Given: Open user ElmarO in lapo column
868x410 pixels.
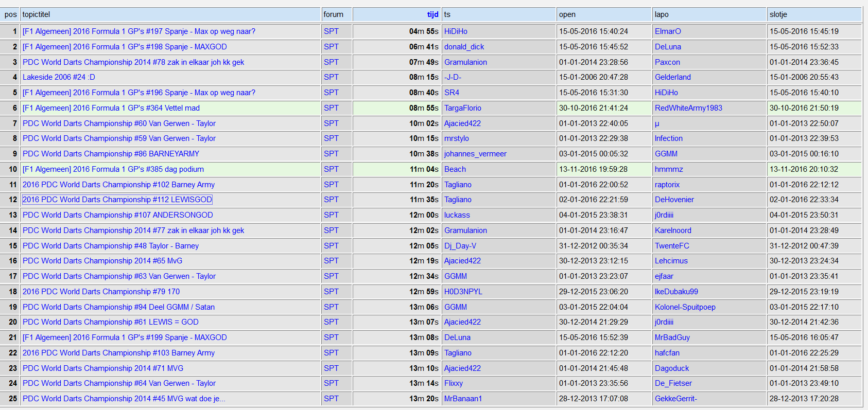Looking at the screenshot, I should click(x=668, y=31).
